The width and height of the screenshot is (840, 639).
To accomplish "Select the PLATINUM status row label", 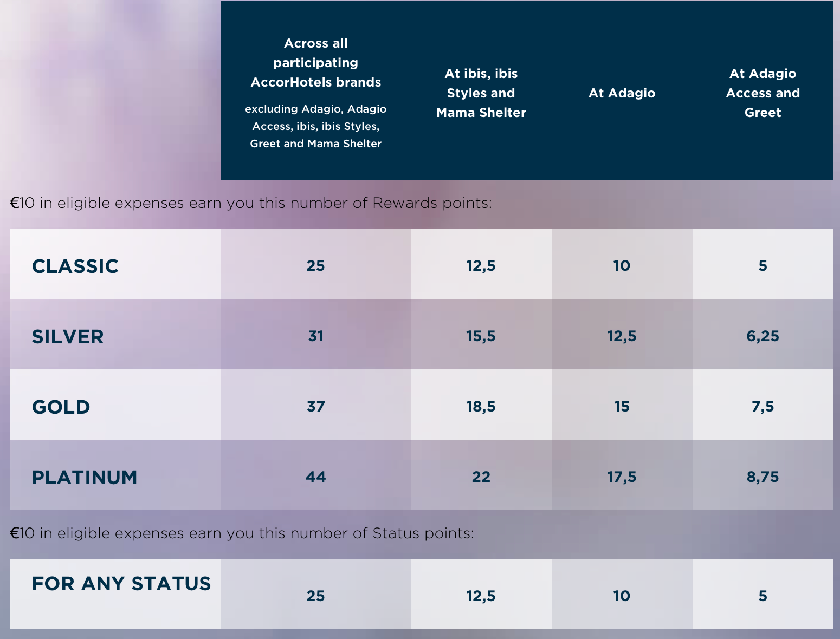I will tap(85, 477).
